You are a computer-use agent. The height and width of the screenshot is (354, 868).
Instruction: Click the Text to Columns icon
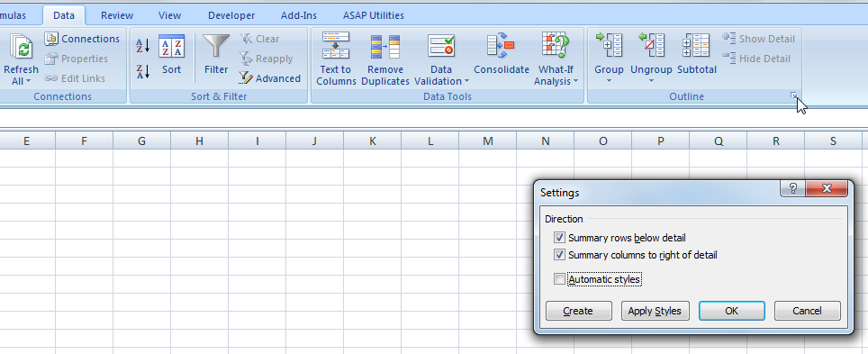pyautogui.click(x=336, y=45)
